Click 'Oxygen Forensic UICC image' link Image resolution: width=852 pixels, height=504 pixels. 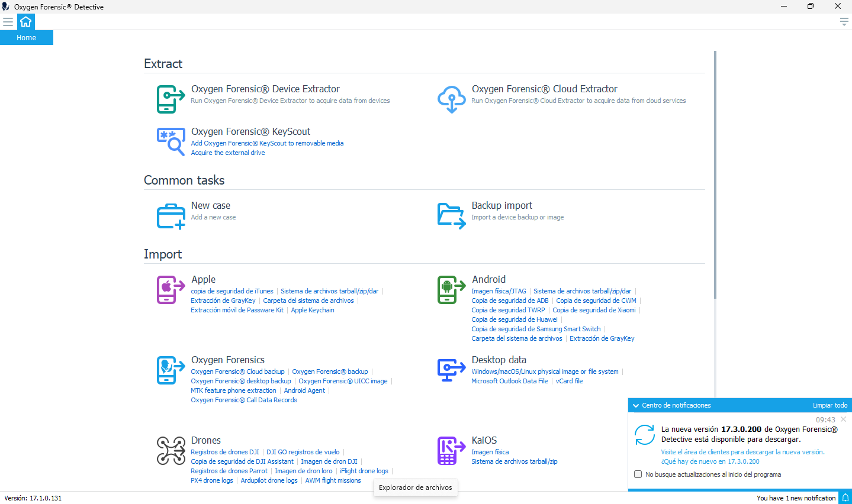click(x=343, y=381)
